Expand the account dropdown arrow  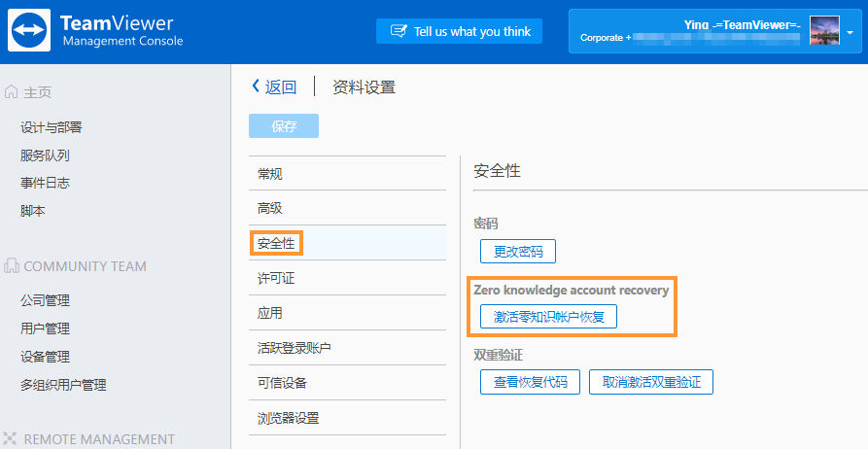tap(850, 33)
